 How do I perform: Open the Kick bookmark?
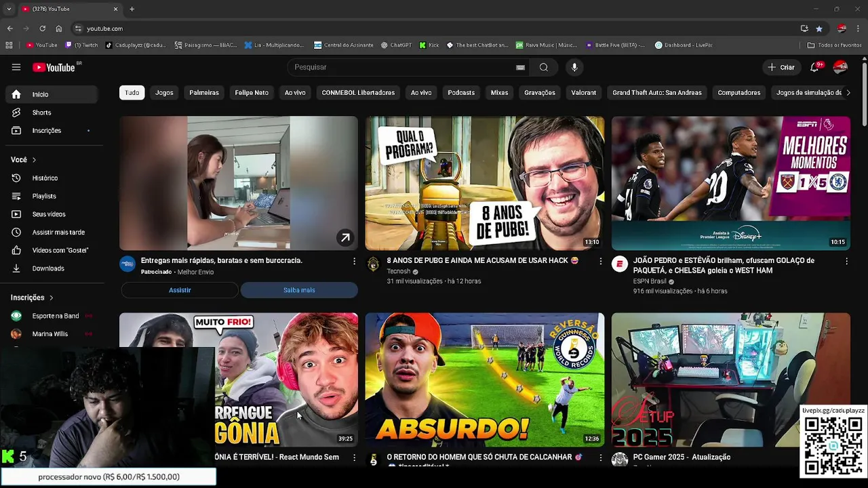(x=429, y=45)
